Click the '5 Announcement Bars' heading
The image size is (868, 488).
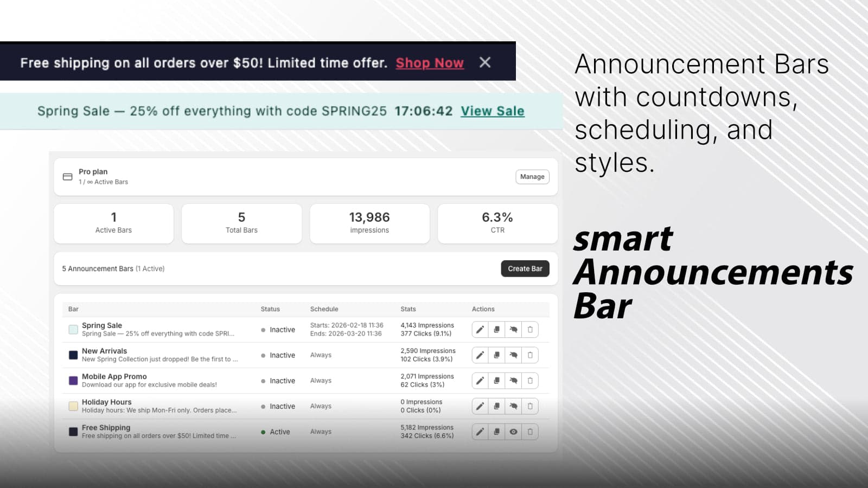point(98,268)
